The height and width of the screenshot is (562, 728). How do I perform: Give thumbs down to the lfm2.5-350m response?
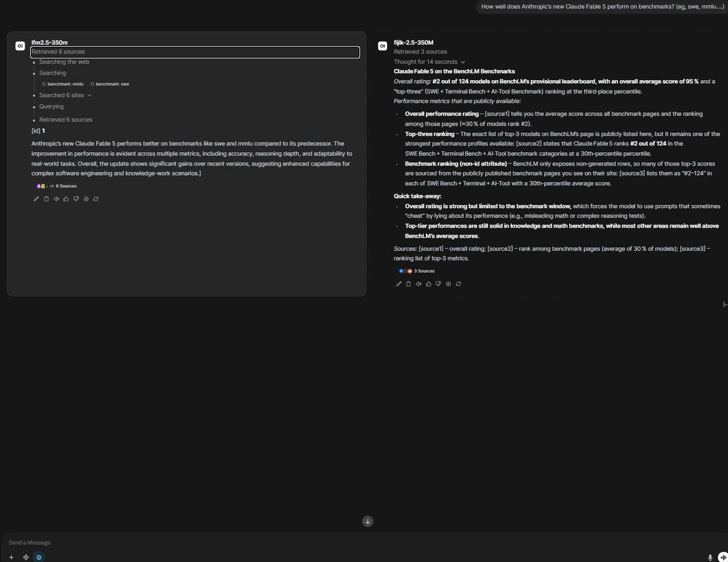pos(76,198)
